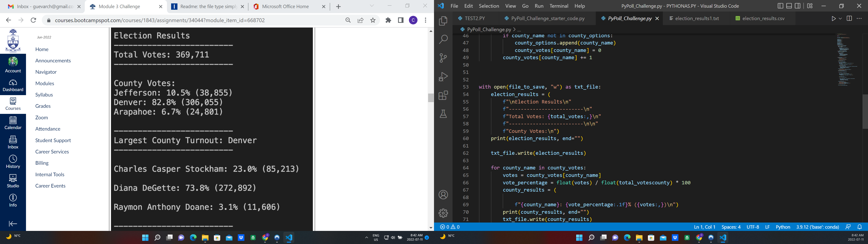Open the Accounts menu in VS Code activity bar
Image resolution: width=868 pixels, height=244 pixels.
pos(443,195)
